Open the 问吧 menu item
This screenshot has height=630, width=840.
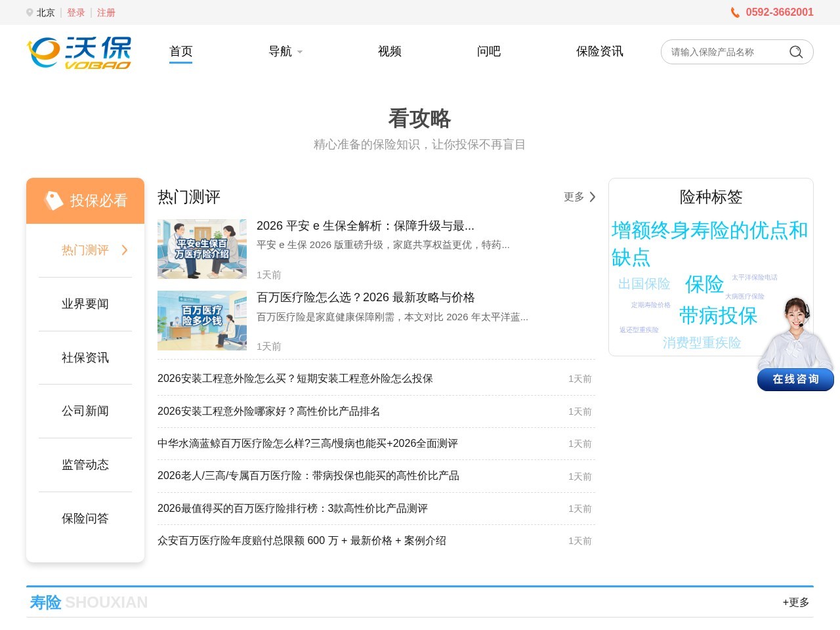pos(489,51)
